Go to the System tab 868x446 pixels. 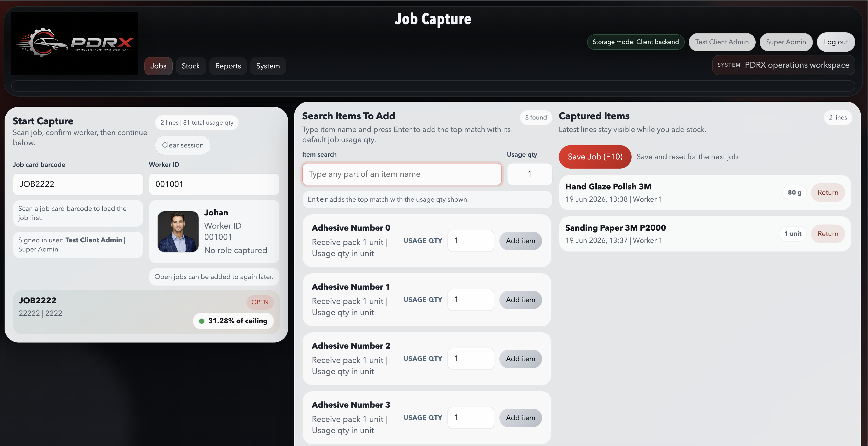(268, 66)
